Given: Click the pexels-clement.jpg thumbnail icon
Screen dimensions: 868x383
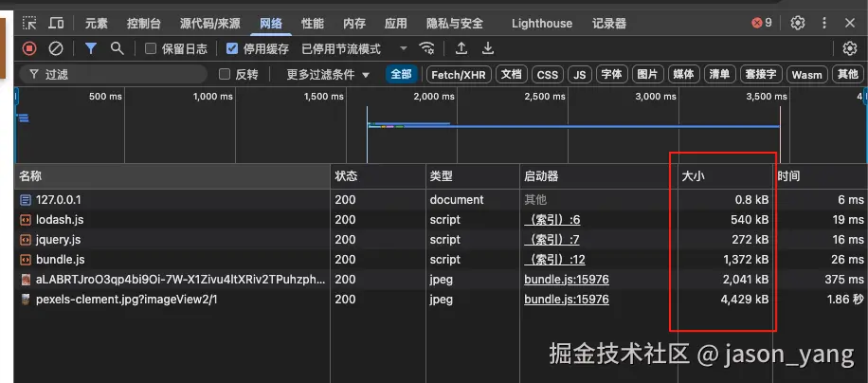Looking at the screenshot, I should pyautogui.click(x=26, y=300).
